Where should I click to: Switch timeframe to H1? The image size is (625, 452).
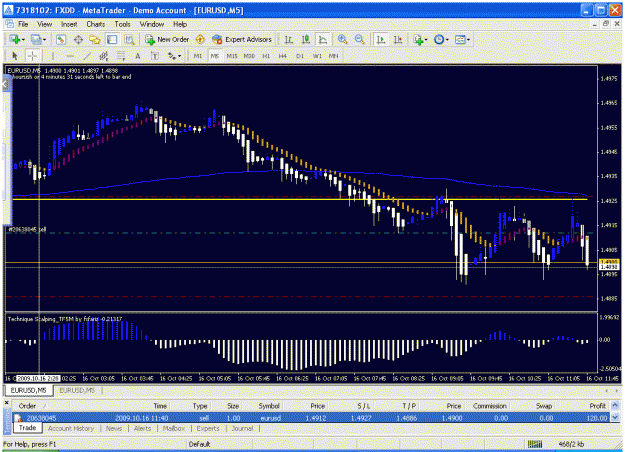pyautogui.click(x=266, y=56)
